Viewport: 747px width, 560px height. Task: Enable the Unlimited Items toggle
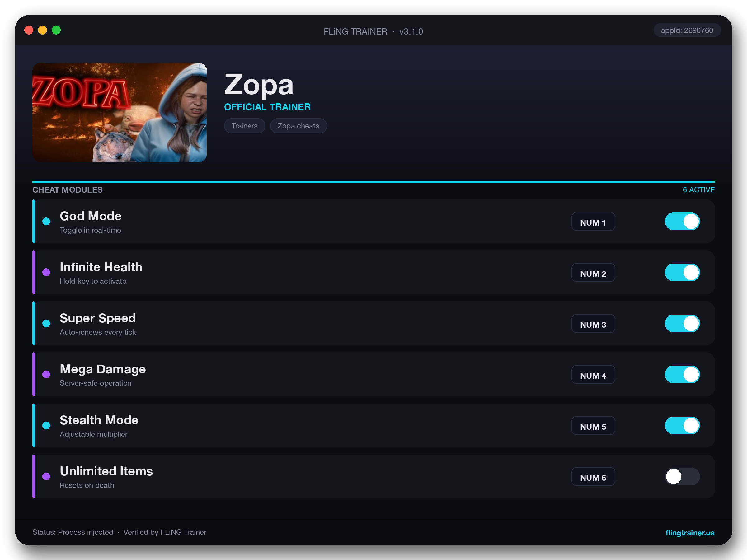[682, 476]
